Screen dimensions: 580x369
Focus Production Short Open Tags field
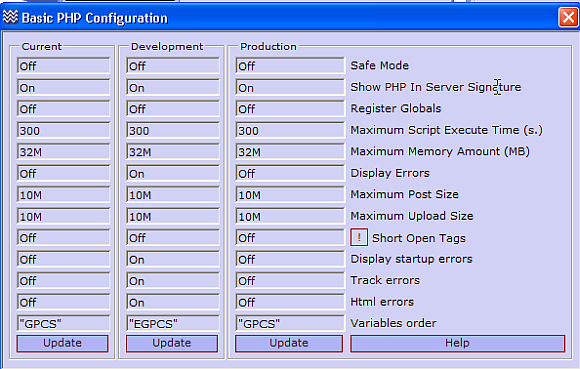coord(290,237)
